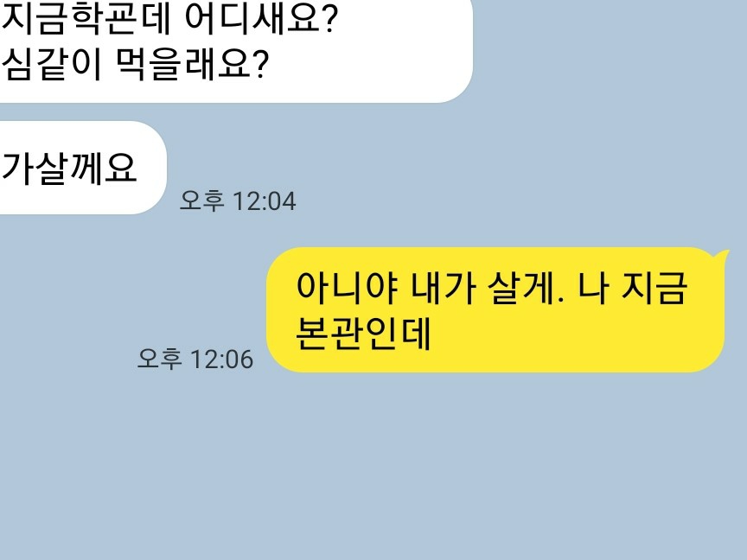The width and height of the screenshot is (747, 560).
Task: Select the word '본관인데' in the yellow bubble
Action: 363,334
